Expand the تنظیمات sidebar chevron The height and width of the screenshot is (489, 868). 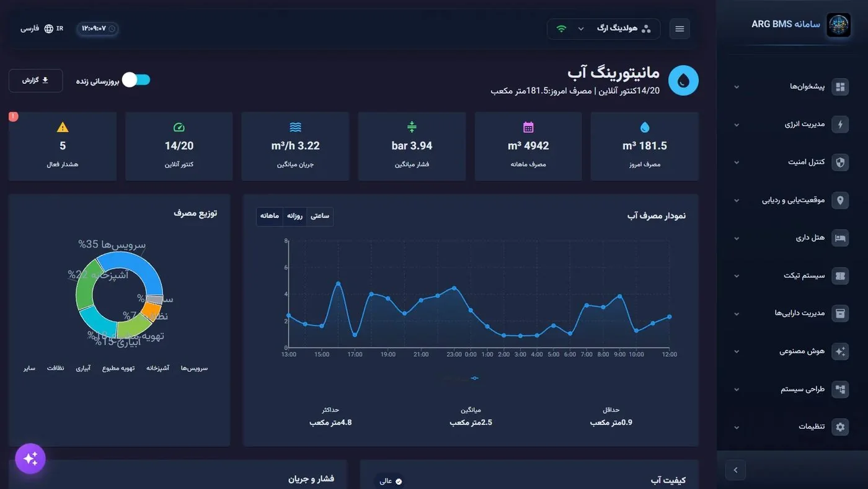click(737, 428)
